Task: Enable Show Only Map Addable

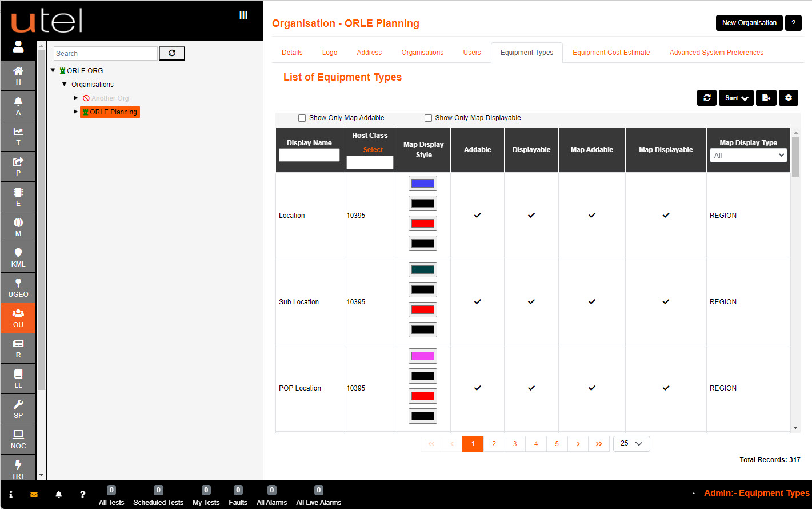Action: 302,118
